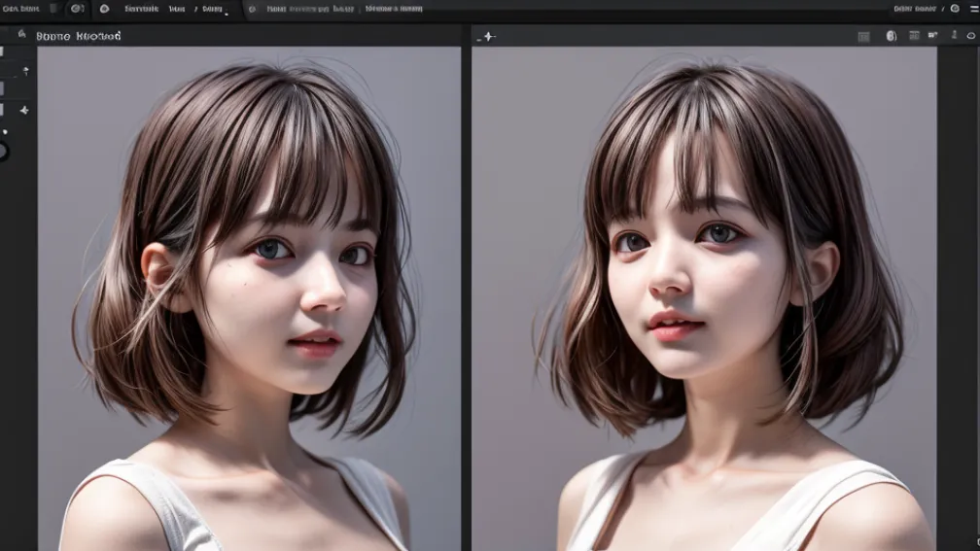Click the hamburger menu icon at top-right corner
Image resolution: width=980 pixels, height=551 pixels.
tap(973, 9)
